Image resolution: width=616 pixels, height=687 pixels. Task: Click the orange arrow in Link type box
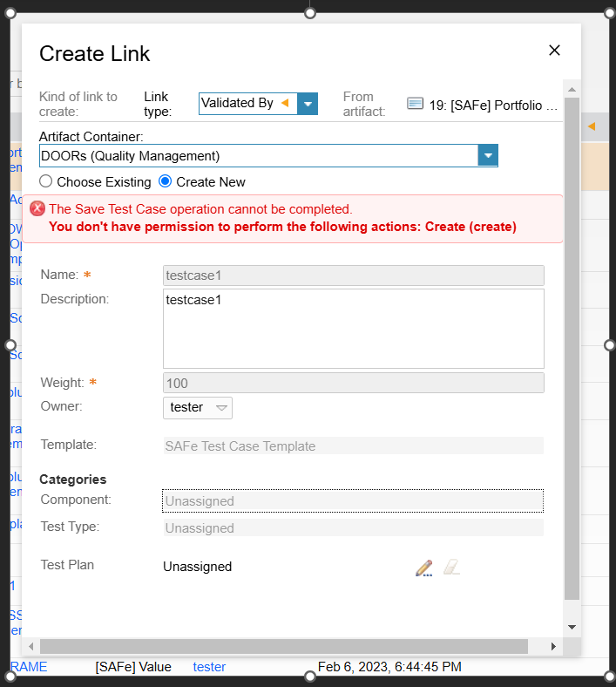tap(284, 104)
